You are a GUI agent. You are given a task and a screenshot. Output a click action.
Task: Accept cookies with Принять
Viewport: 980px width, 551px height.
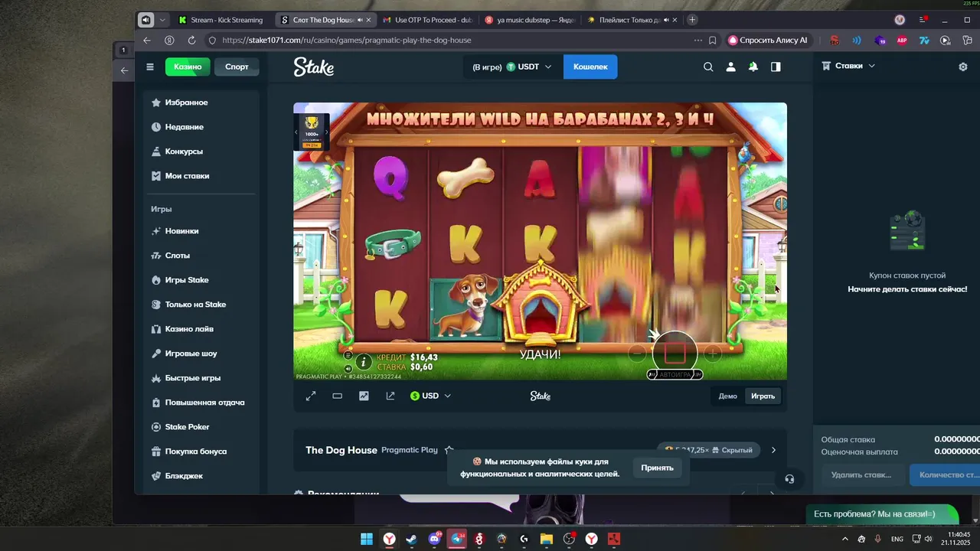point(657,468)
